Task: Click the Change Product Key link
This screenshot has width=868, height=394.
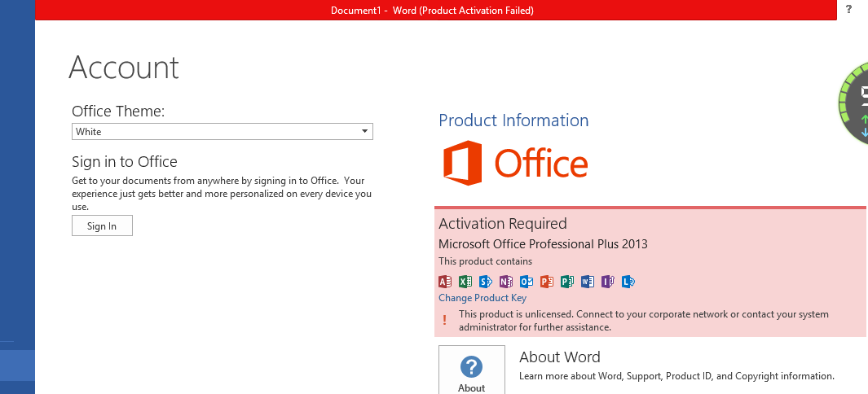Action: pyautogui.click(x=482, y=298)
